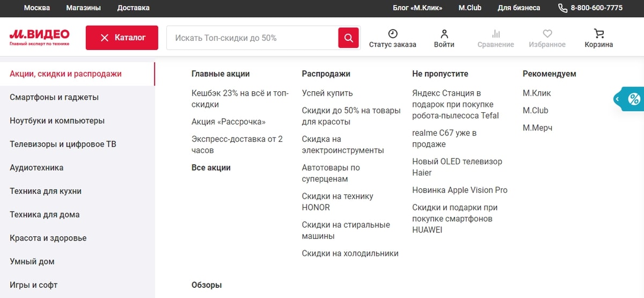This screenshot has width=644, height=298.
Task: Open realme C67 уже в продаже
Action: [444, 139]
